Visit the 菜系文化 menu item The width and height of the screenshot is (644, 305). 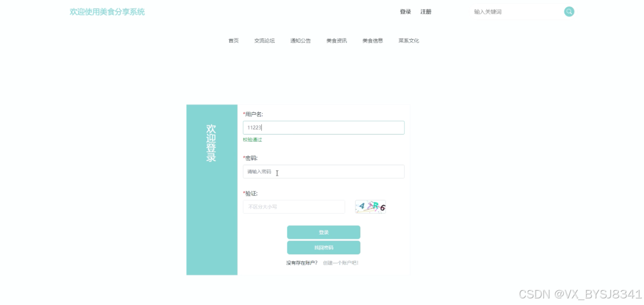(x=409, y=41)
